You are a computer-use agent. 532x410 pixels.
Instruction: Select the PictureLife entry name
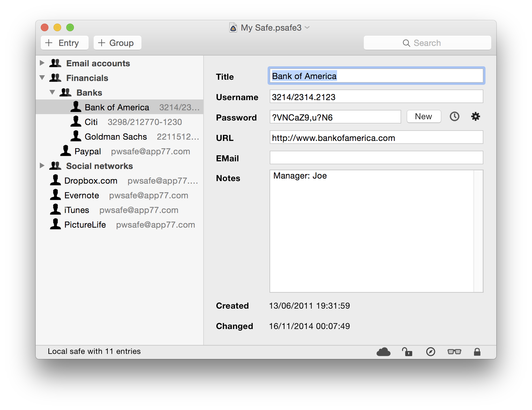click(85, 225)
